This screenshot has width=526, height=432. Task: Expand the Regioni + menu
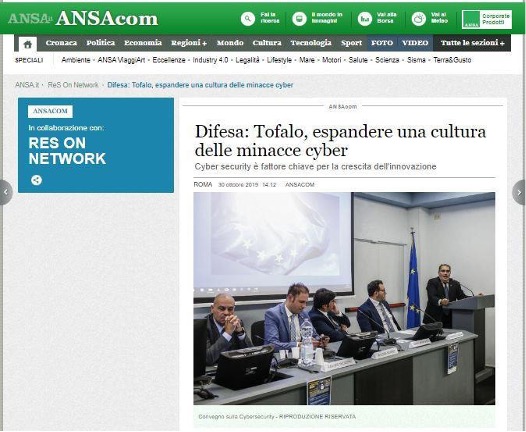click(x=189, y=43)
